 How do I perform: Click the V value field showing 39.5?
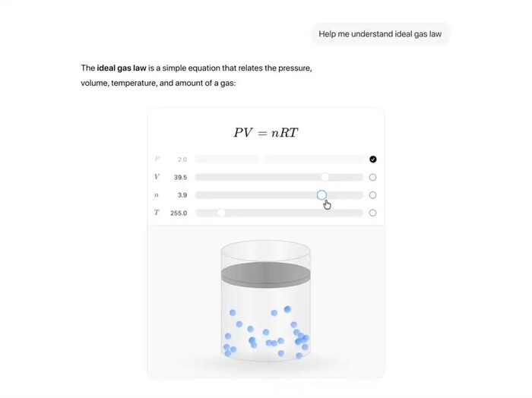(x=180, y=177)
